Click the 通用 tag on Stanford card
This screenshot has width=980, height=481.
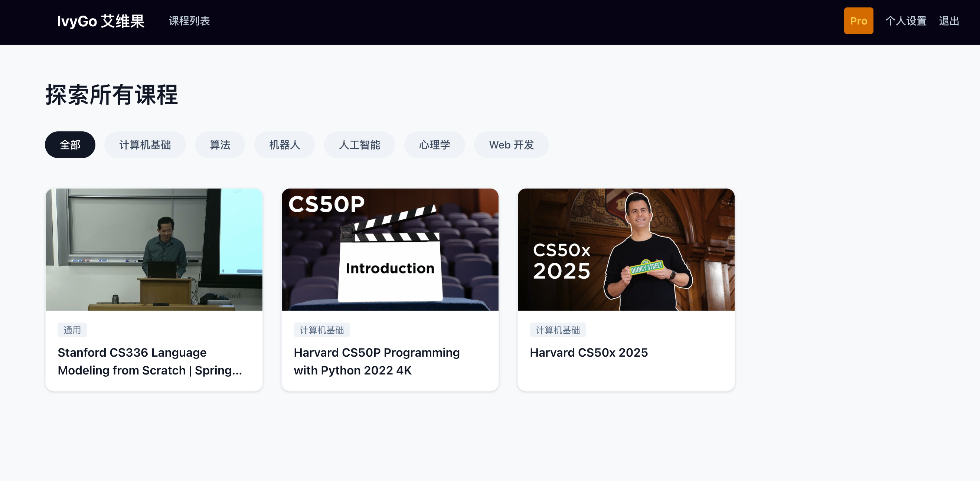pos(72,330)
